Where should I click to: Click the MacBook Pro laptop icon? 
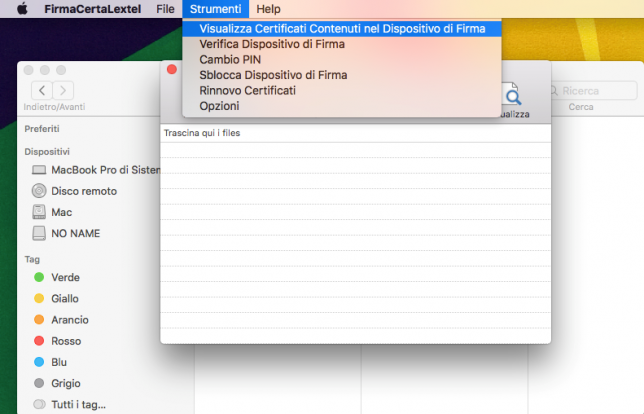click(39, 170)
